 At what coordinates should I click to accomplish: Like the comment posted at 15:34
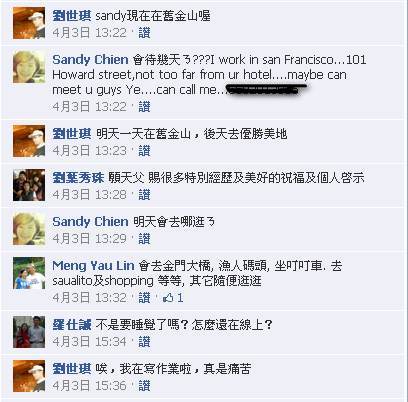(144, 342)
